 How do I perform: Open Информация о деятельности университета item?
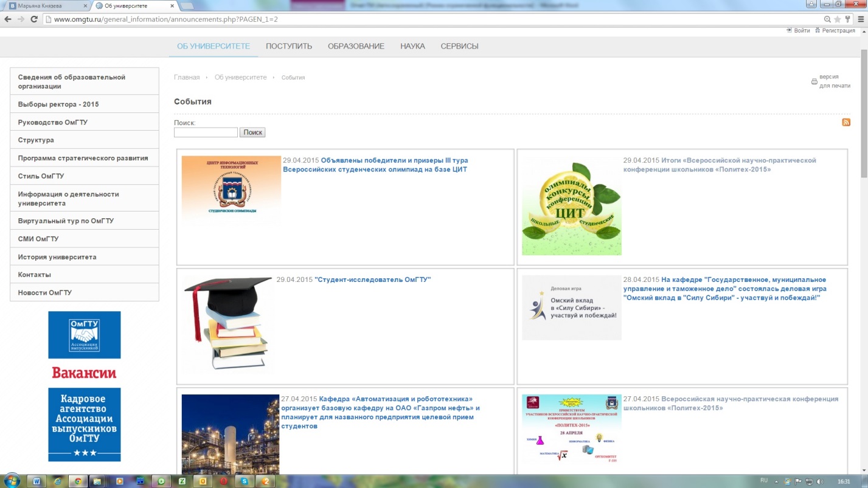pyautogui.click(x=85, y=198)
